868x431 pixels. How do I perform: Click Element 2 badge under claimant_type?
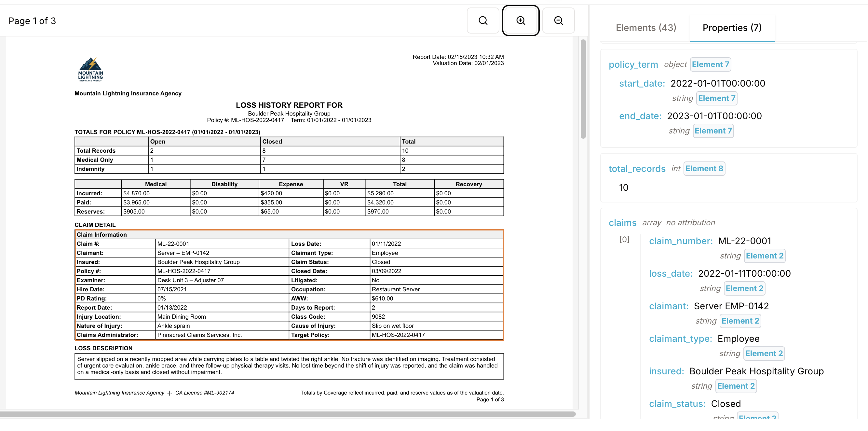coord(764,354)
